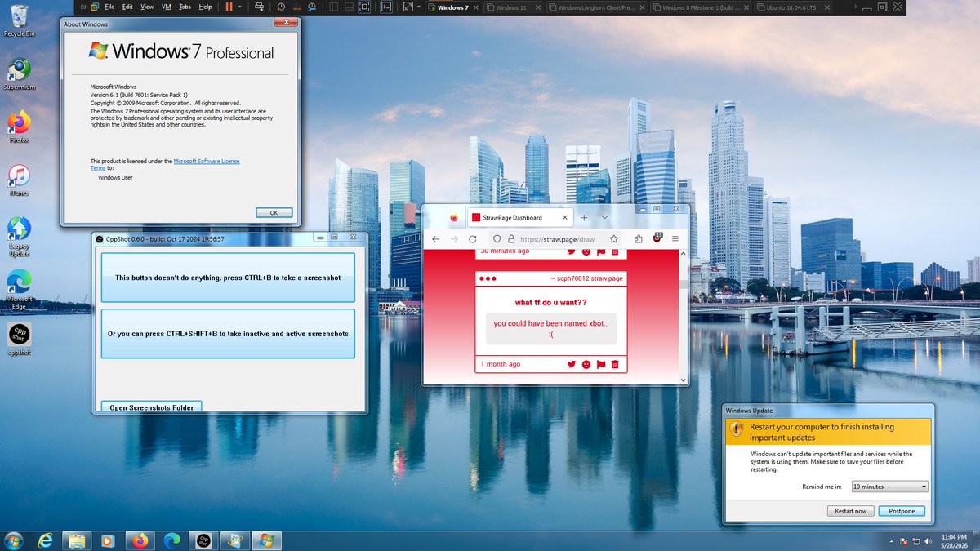
Task: Open the VMware Help menu
Action: pos(205,7)
